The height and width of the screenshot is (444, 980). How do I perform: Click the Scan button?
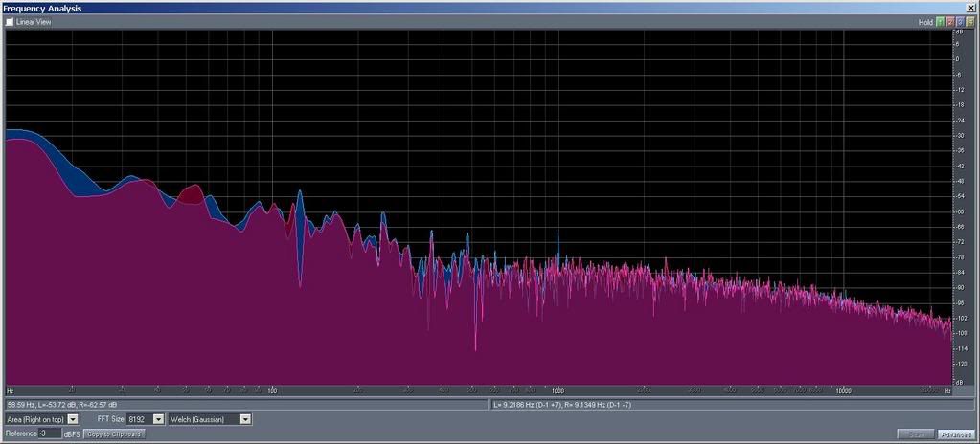coord(916,434)
